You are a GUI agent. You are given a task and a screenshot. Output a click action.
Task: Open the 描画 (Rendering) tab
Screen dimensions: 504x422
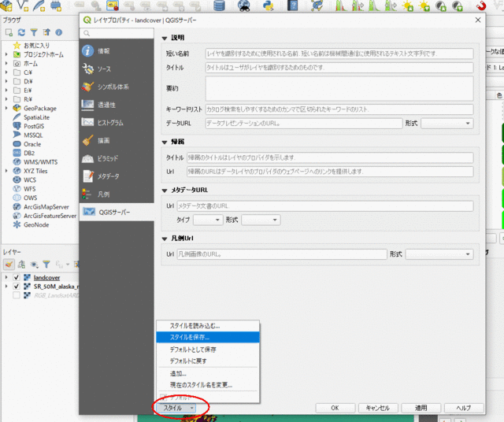tap(117, 140)
